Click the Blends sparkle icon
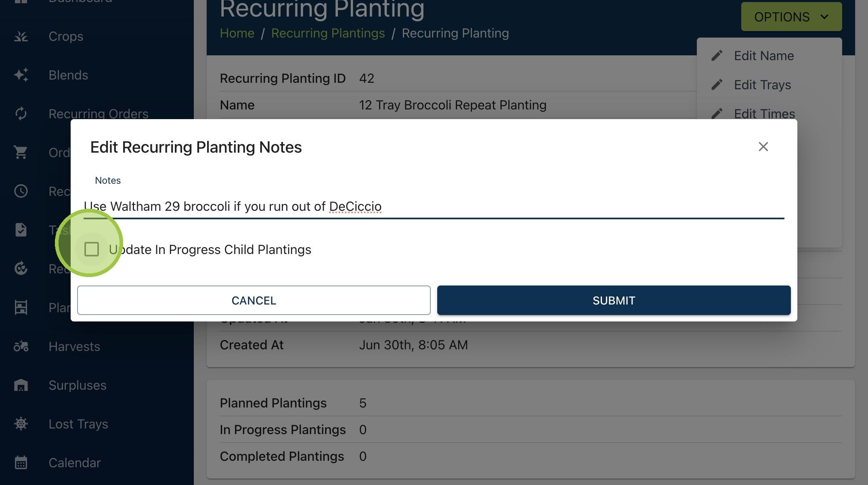 pyautogui.click(x=21, y=75)
